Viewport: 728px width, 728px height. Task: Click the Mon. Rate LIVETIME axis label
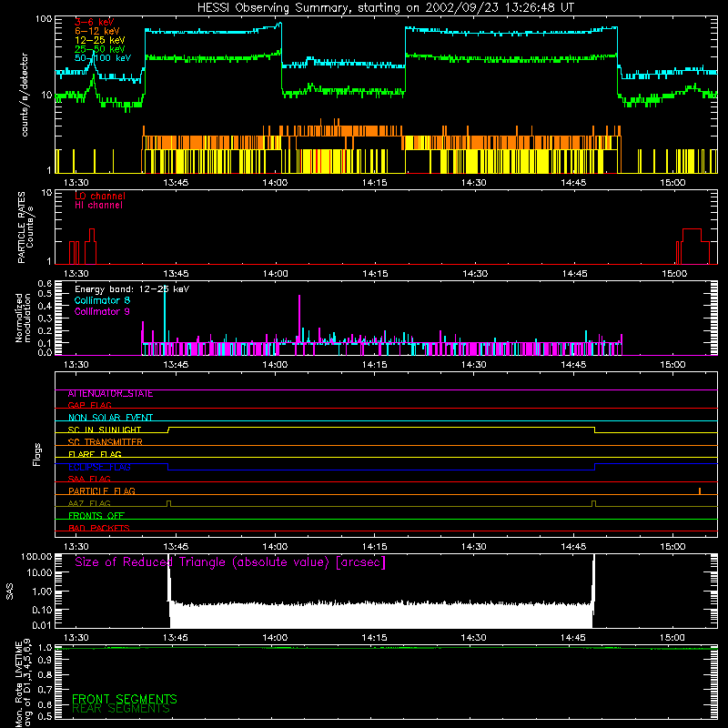click(x=23, y=682)
